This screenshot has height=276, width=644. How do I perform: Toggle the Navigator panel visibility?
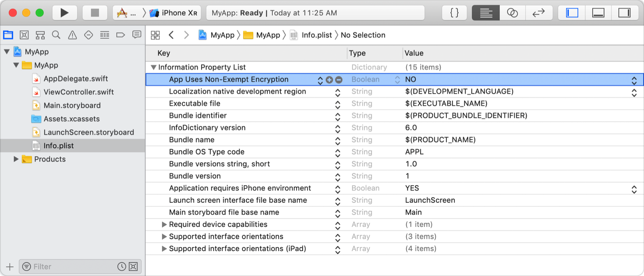572,13
